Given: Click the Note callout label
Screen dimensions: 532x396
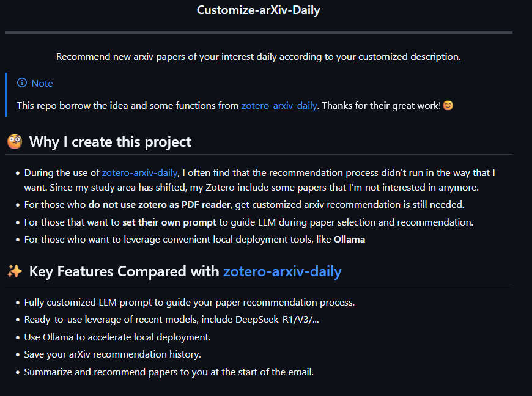Looking at the screenshot, I should [42, 83].
